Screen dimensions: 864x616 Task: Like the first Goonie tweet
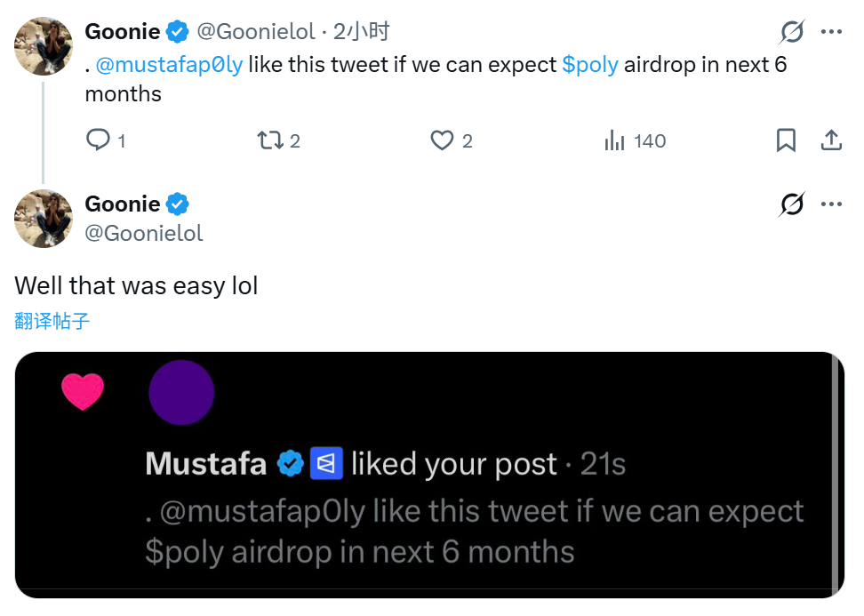443,140
